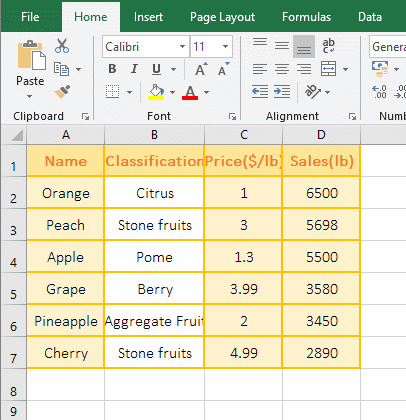Center text horizontally
The height and width of the screenshot is (420, 406).
tap(282, 69)
